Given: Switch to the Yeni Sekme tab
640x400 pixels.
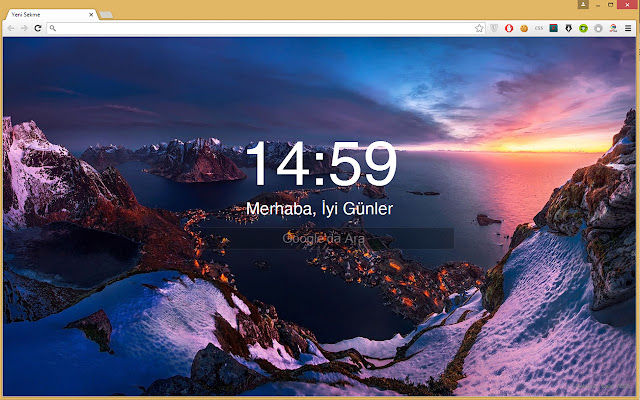Looking at the screenshot, I should click(51, 15).
